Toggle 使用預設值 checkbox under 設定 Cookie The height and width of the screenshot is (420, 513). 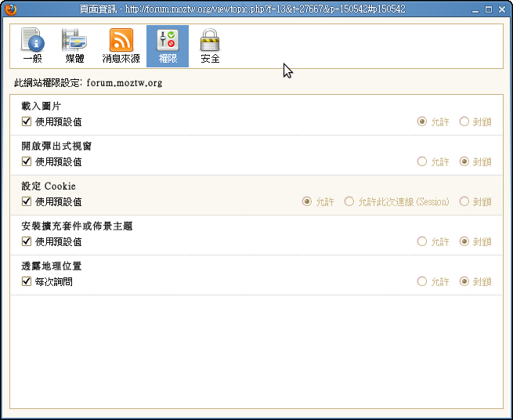coord(27,201)
